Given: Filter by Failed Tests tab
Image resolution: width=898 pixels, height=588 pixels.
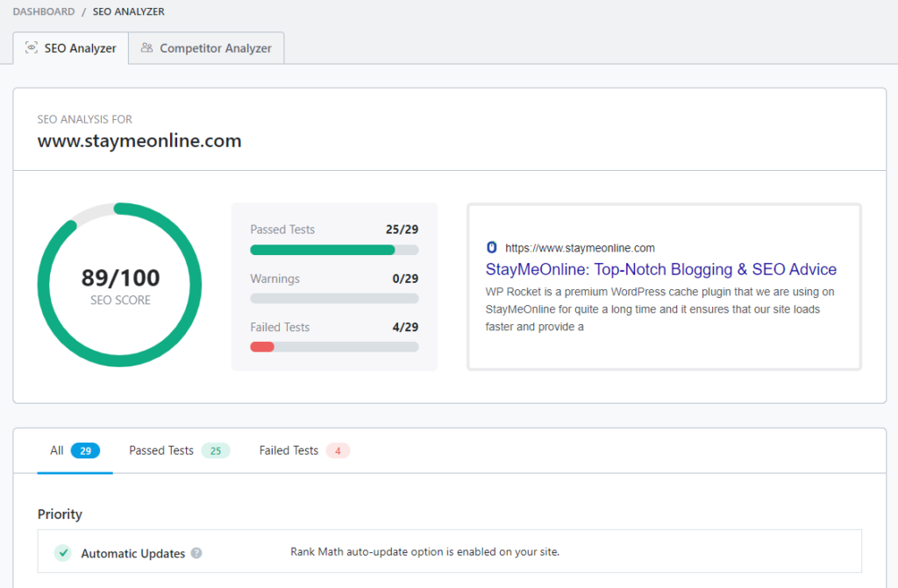Looking at the screenshot, I should 304,450.
